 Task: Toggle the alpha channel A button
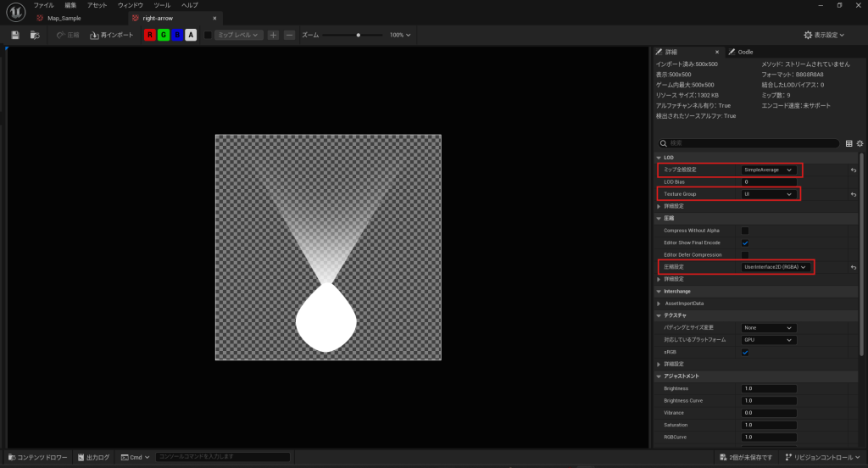tap(191, 35)
